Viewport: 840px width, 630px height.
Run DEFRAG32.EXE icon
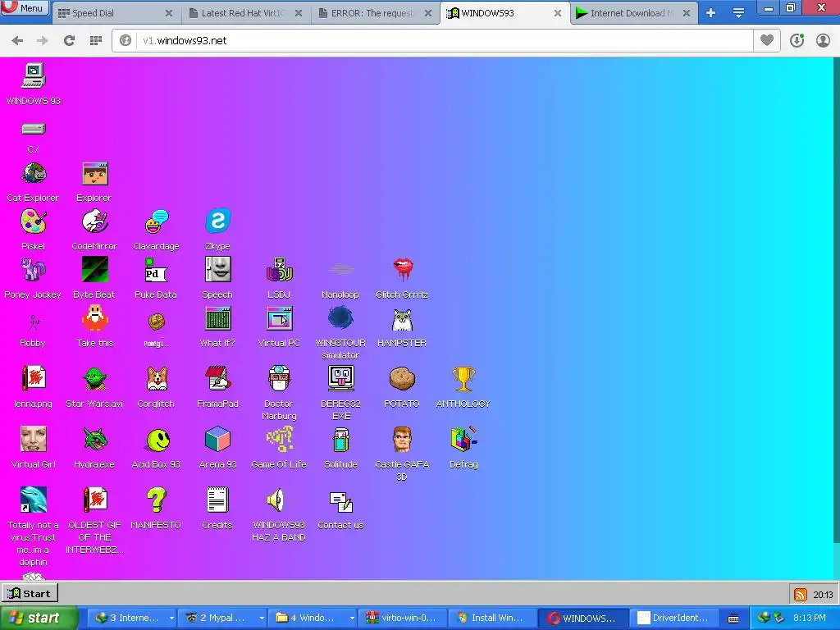pos(340,378)
